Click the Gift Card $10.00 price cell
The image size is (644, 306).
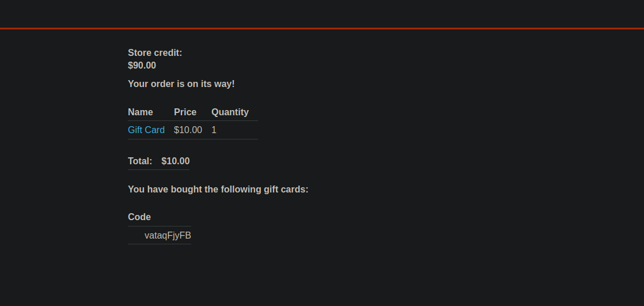[x=188, y=130]
